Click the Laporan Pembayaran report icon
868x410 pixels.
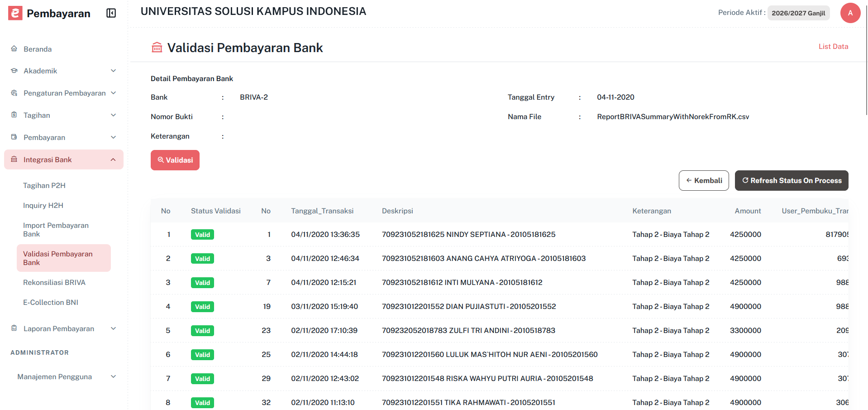pyautogui.click(x=14, y=328)
